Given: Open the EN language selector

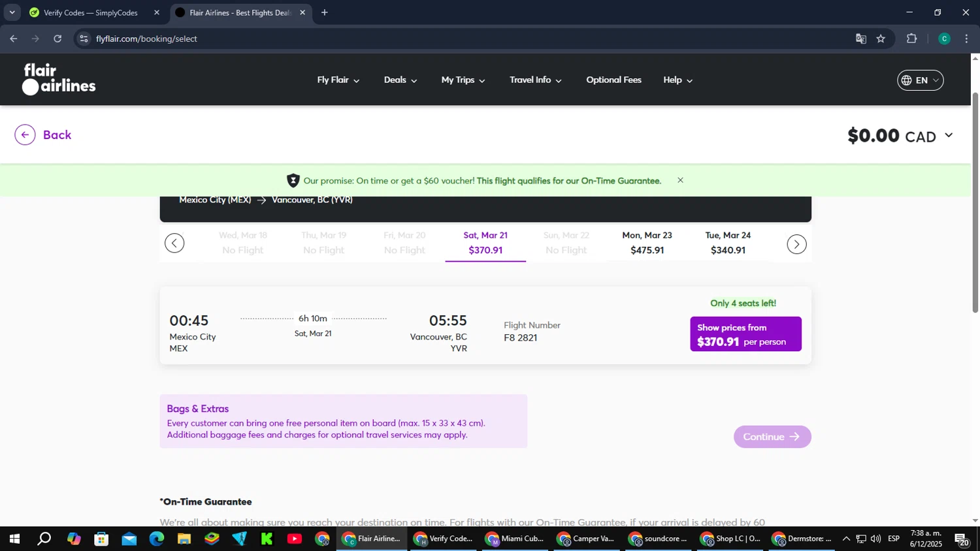Looking at the screenshot, I should (x=921, y=80).
